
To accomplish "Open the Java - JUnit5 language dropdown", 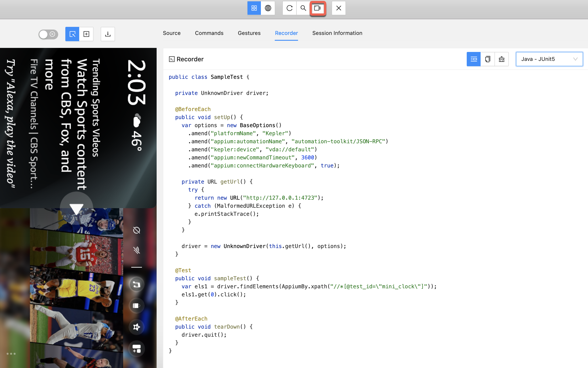I will [549, 59].
